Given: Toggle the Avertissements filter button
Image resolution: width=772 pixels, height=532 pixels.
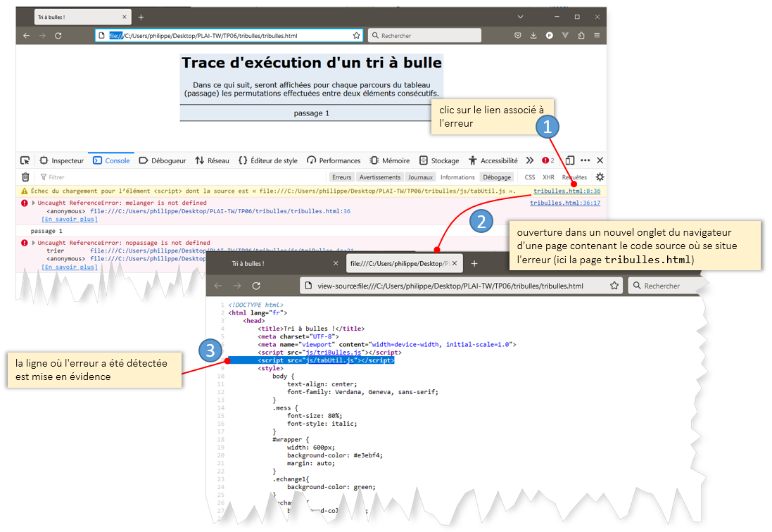Looking at the screenshot, I should coord(379,177).
